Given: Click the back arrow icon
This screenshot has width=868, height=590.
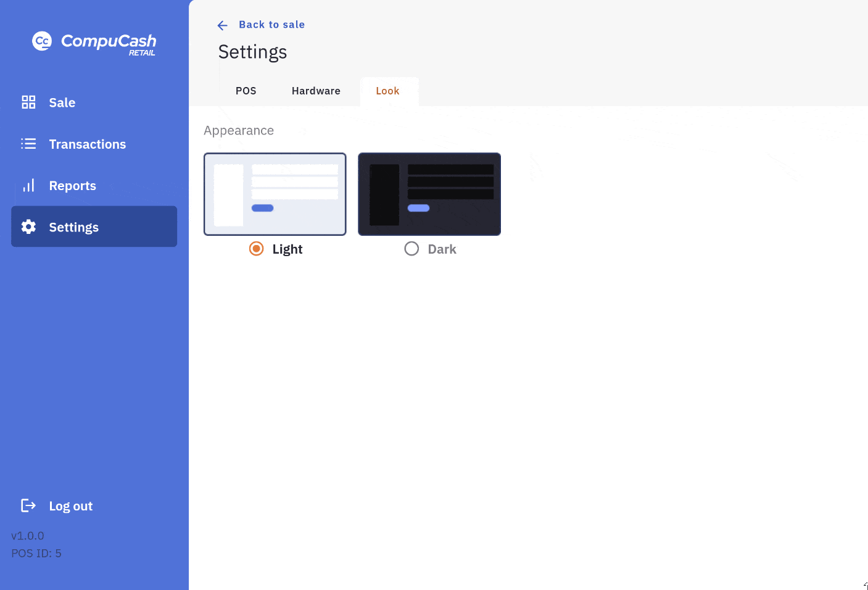Looking at the screenshot, I should (223, 25).
